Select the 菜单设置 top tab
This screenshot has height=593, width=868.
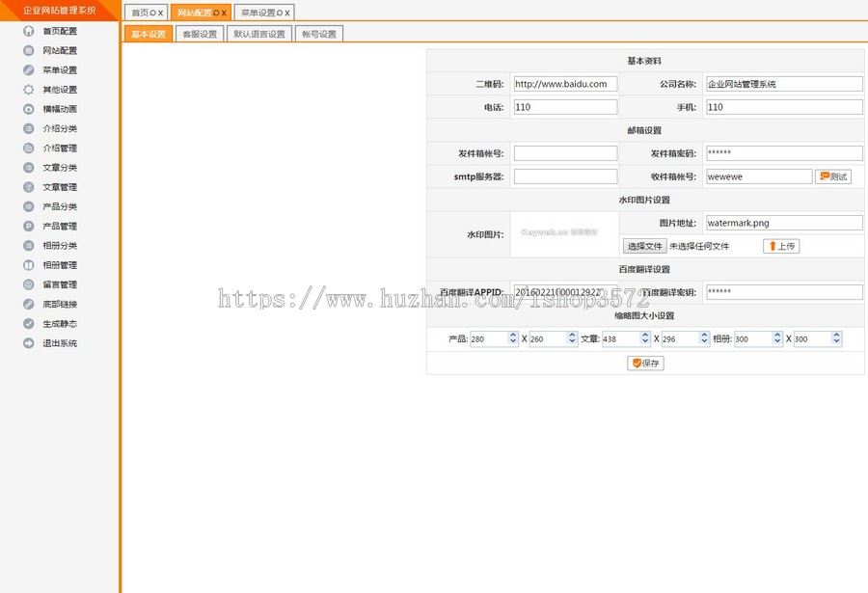click(259, 12)
